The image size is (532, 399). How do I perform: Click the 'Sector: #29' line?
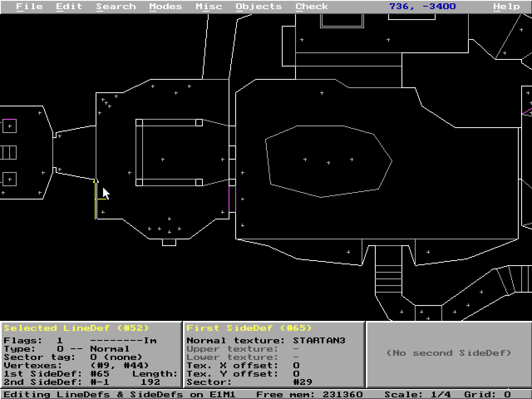tap(249, 382)
